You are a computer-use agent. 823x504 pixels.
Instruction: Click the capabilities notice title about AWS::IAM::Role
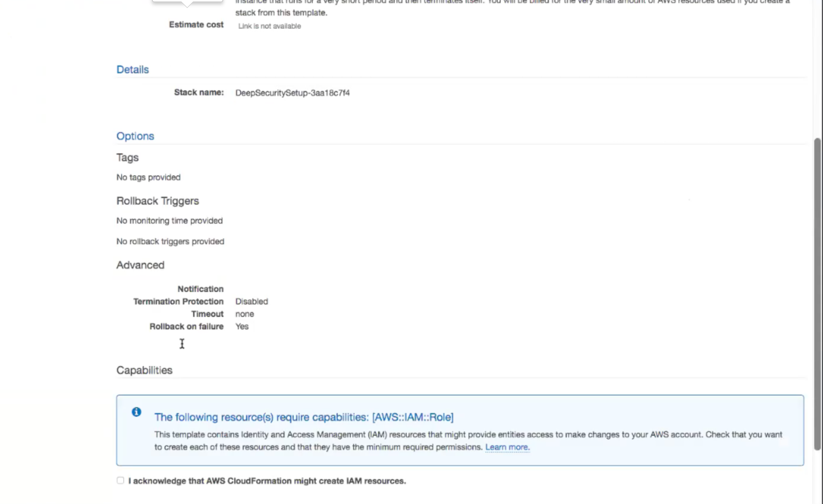304,417
